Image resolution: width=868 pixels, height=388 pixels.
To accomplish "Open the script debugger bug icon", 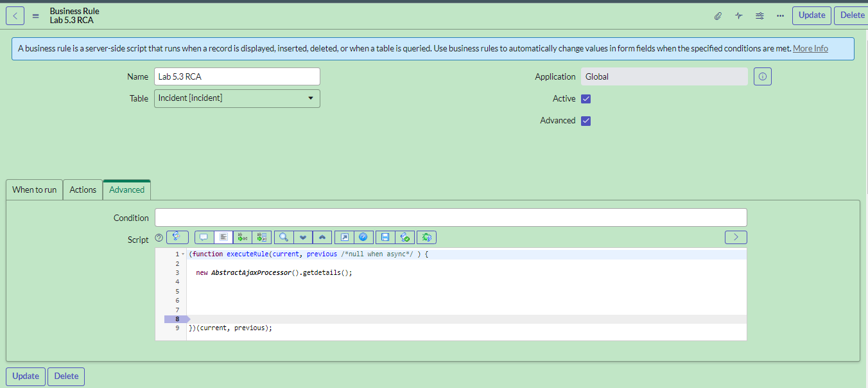I will (426, 237).
